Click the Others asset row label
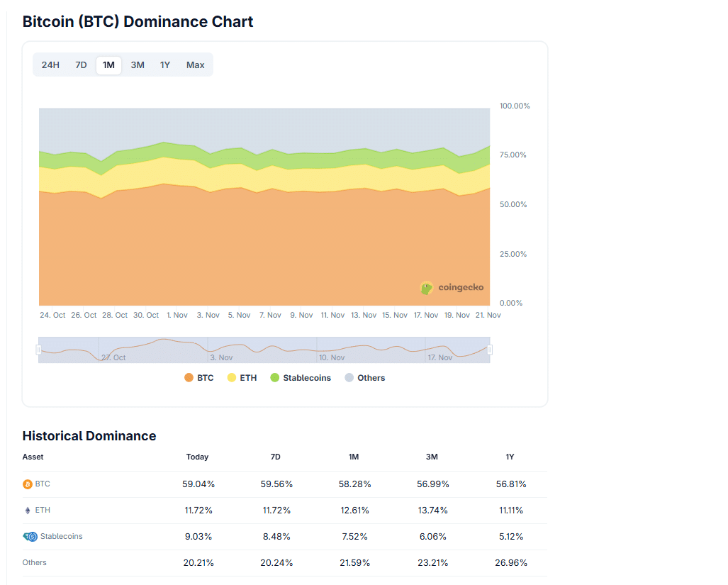The image size is (728, 585). [34, 562]
